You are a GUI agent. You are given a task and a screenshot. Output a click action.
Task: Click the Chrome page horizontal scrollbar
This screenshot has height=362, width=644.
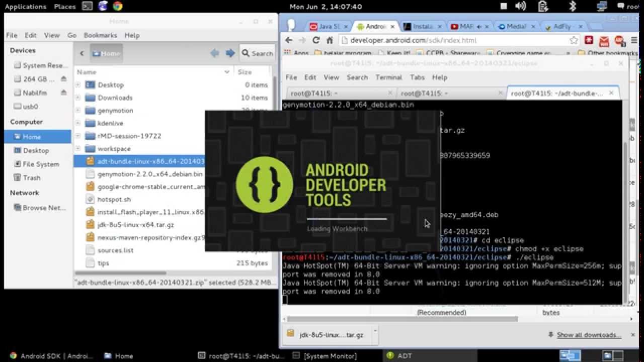point(403,319)
